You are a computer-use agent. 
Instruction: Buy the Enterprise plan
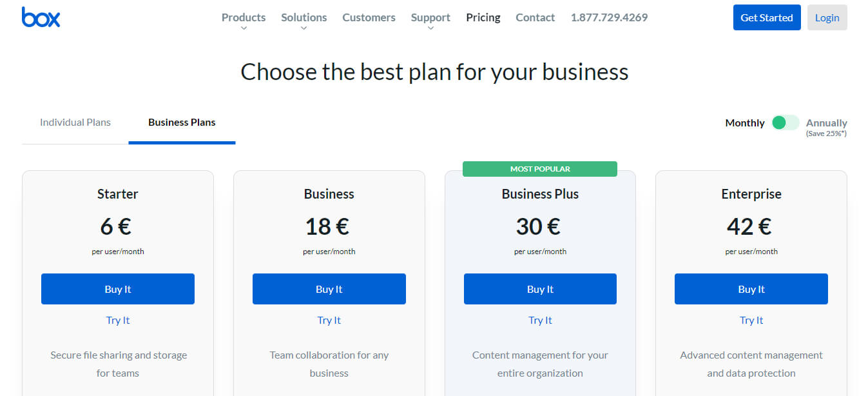[751, 289]
